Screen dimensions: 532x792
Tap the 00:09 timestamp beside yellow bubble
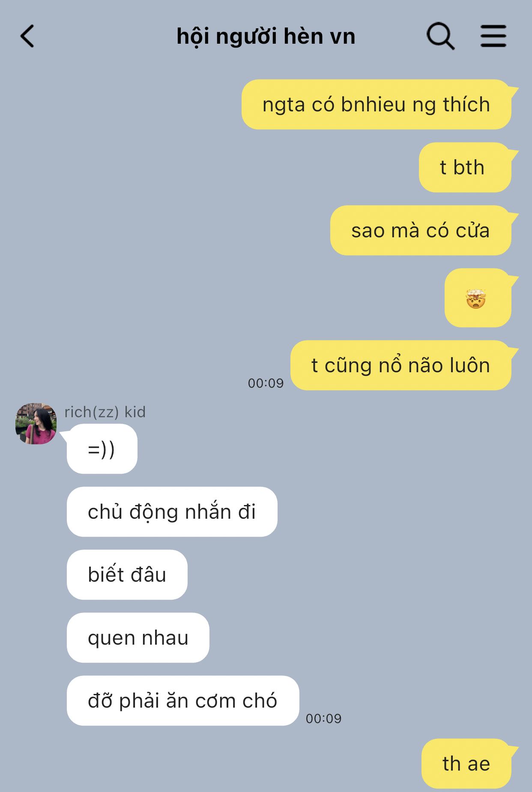pyautogui.click(x=266, y=383)
